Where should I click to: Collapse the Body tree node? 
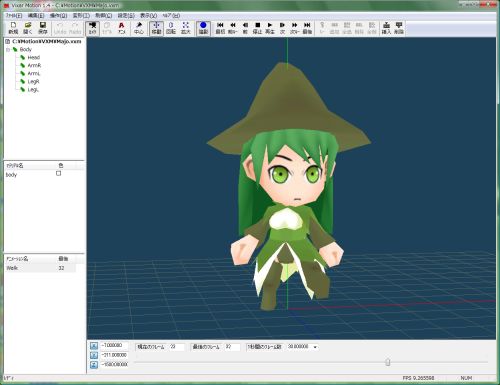coord(8,50)
